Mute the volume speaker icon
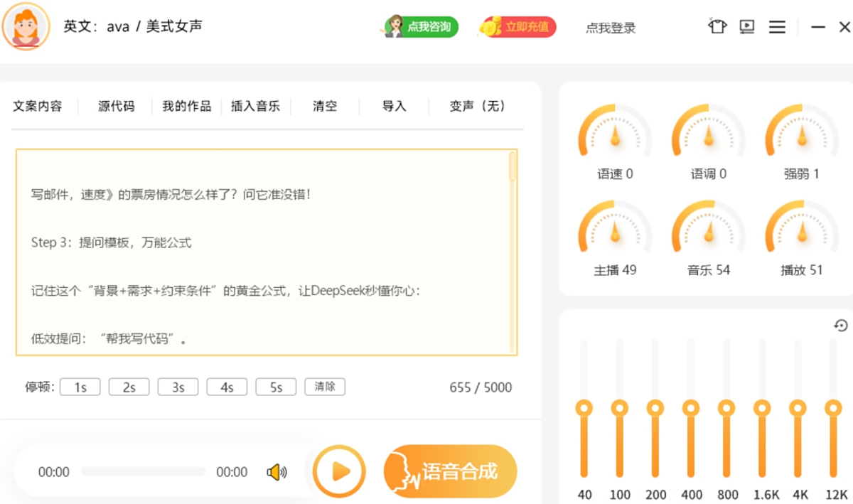 277,472
